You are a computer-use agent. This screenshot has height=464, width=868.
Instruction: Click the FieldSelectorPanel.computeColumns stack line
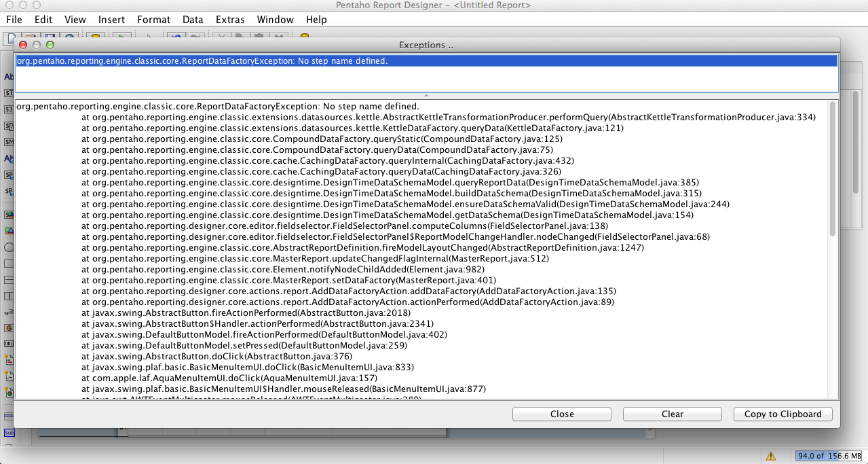pos(345,226)
